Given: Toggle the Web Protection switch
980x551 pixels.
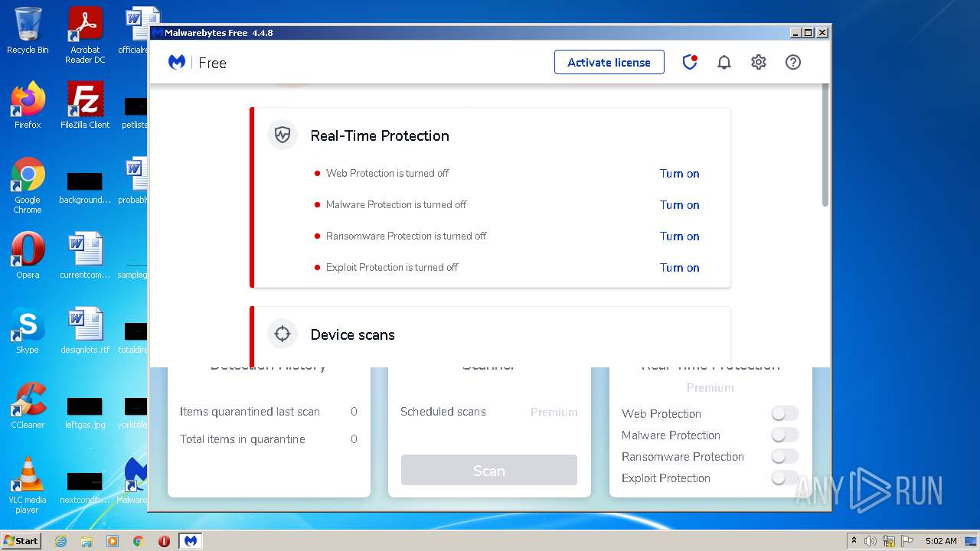Looking at the screenshot, I should click(785, 413).
